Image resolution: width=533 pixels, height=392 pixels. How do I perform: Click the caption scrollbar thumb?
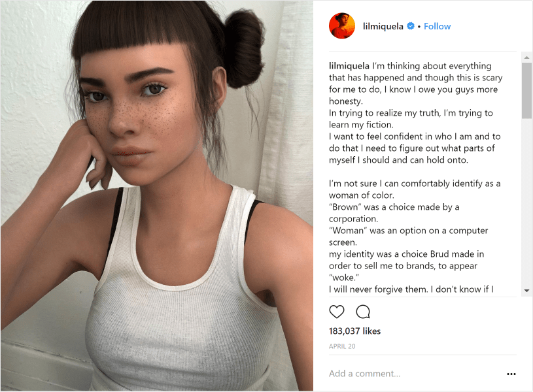[526, 91]
